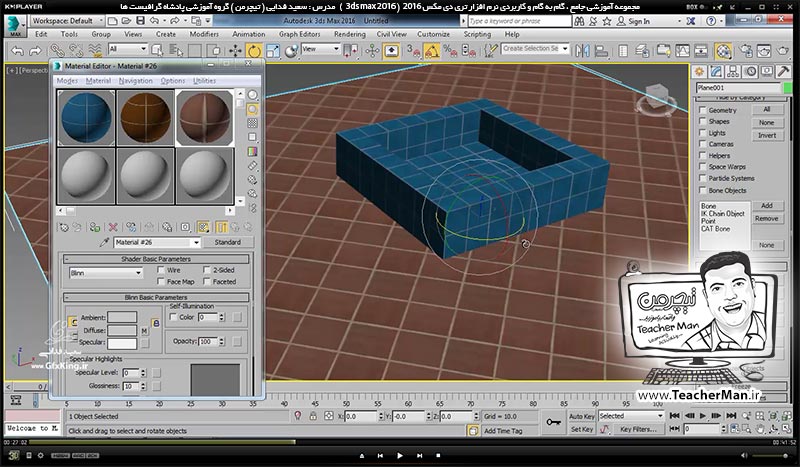Open the Align tool
The image size is (800, 467).
pos(602,51)
